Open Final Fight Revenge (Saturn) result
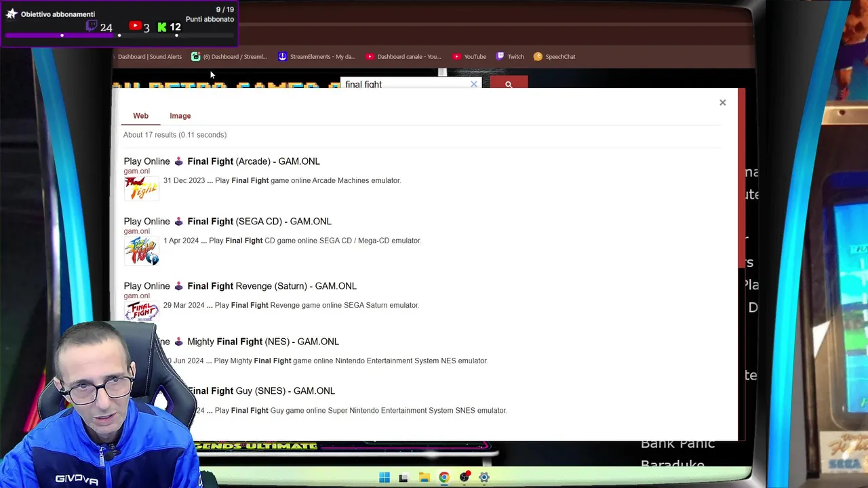 (240, 286)
